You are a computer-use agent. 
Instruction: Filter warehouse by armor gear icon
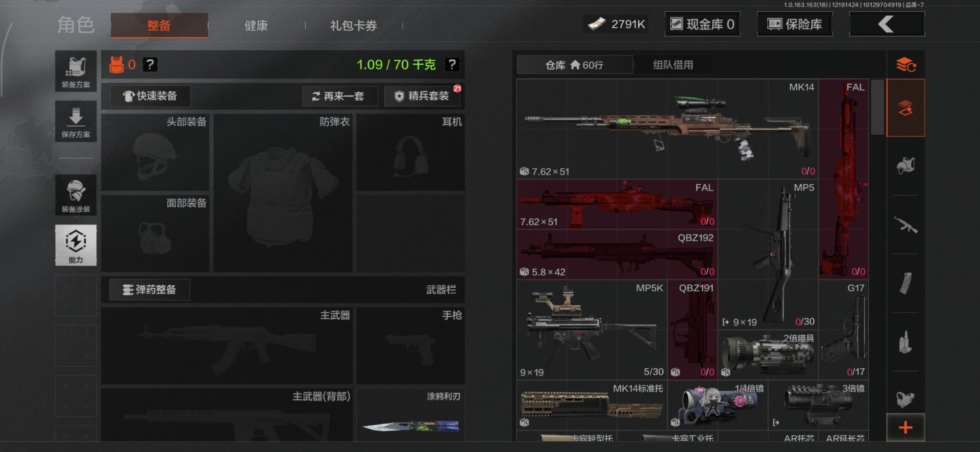coord(905,166)
